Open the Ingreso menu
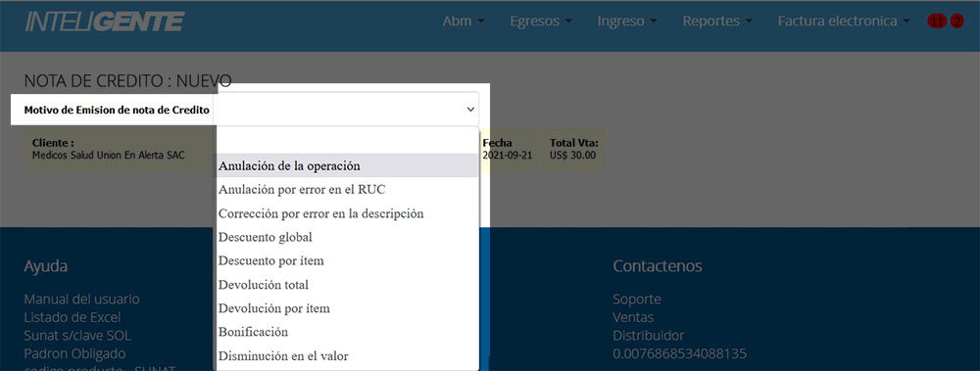 click(x=627, y=21)
